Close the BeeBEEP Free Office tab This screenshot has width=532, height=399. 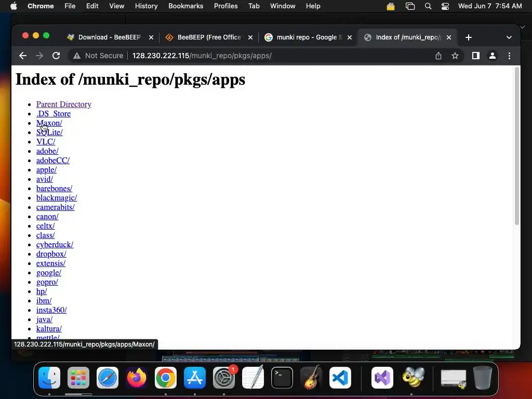point(250,37)
